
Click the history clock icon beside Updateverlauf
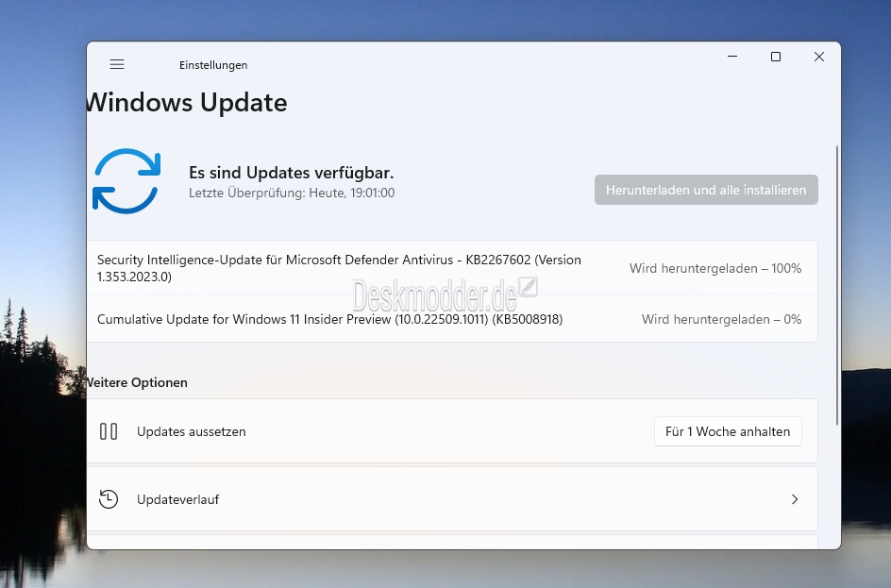point(109,499)
